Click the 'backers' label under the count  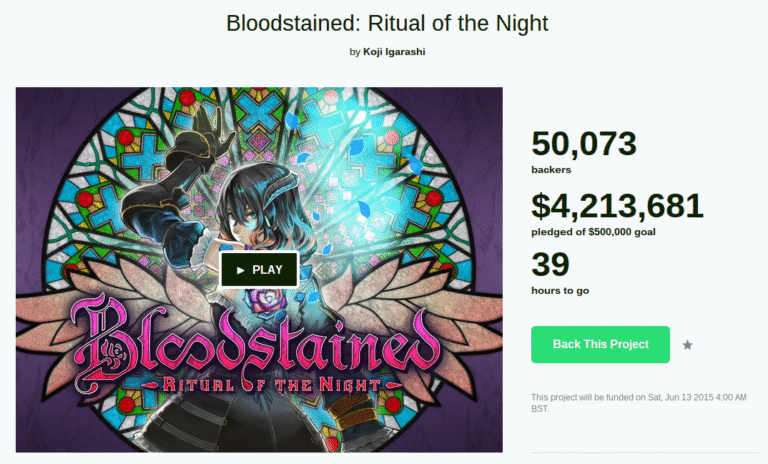pyautogui.click(x=551, y=170)
